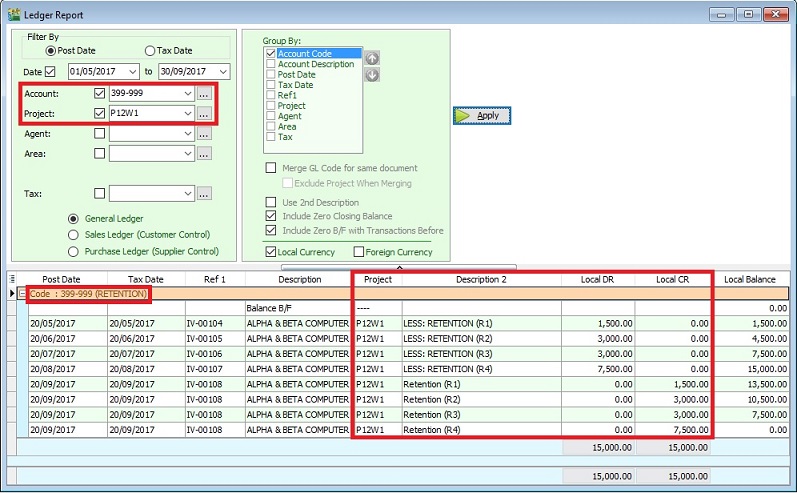
Task: Click the Description 2 column header
Action: [481, 279]
